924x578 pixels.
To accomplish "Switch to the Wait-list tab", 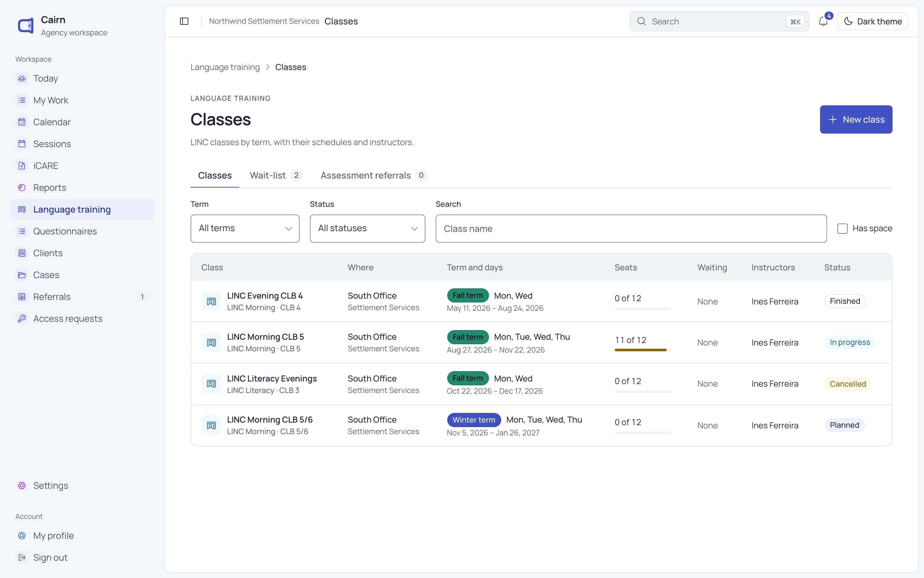I will tap(276, 175).
